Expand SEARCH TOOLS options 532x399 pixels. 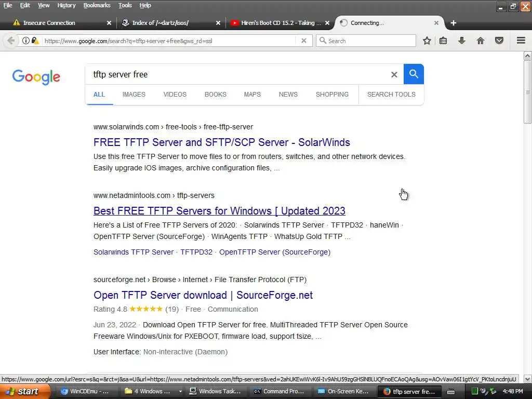[392, 95]
